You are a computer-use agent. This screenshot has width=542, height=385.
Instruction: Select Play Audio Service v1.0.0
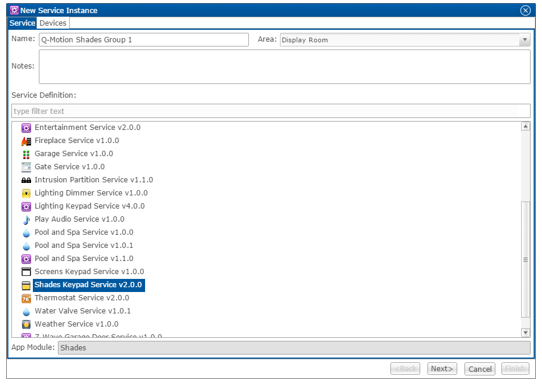tap(79, 219)
